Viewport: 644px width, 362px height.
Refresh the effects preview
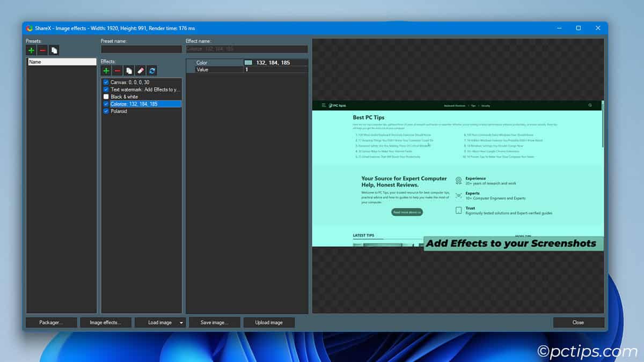[151, 70]
